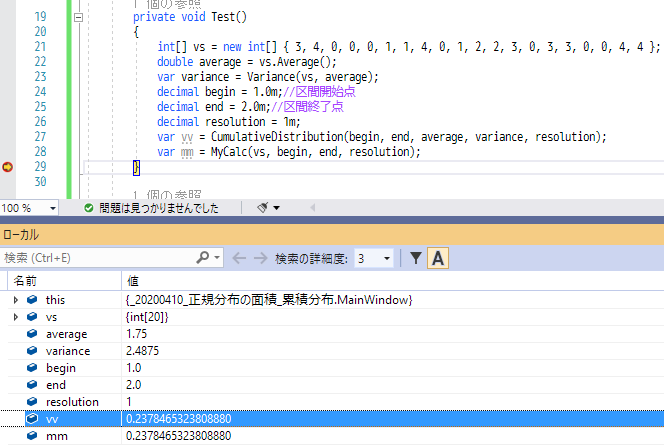Select the 'average' variable name
Screen dimensions: 664x448
click(x=66, y=334)
